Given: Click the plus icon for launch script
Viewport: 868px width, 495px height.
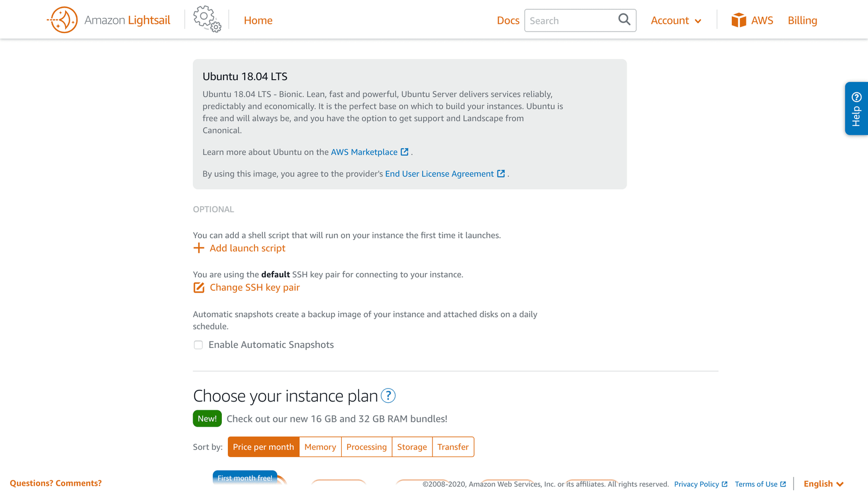Looking at the screenshot, I should tap(199, 248).
